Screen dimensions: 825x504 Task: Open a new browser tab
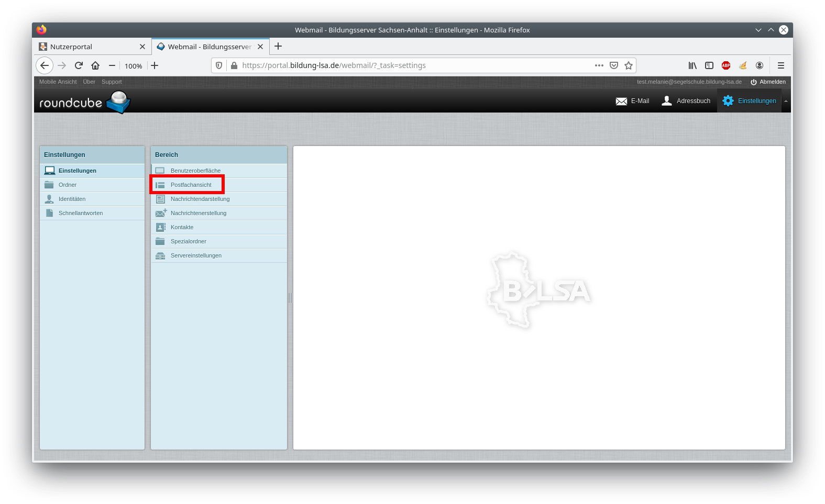pyautogui.click(x=278, y=46)
